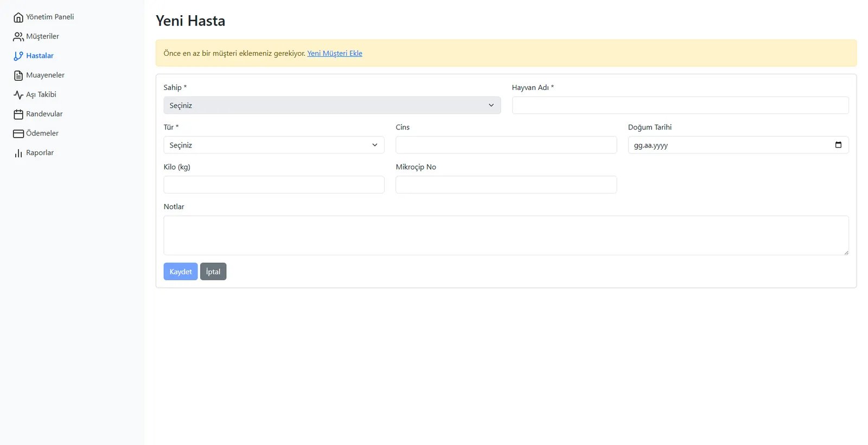Screen dimensions: 868x445
Task: Click the Muayeneler document icon
Action: coord(18,75)
